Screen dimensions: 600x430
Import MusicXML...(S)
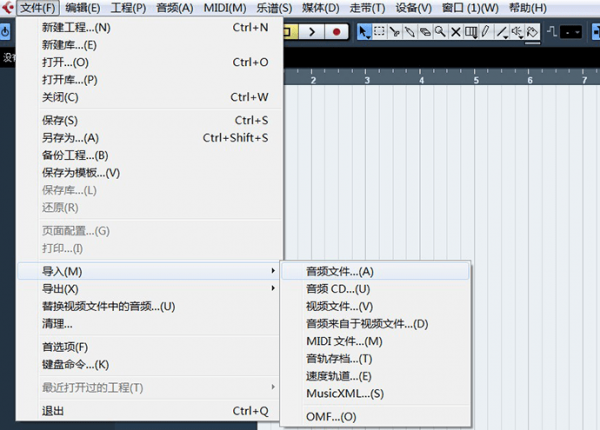(375, 394)
